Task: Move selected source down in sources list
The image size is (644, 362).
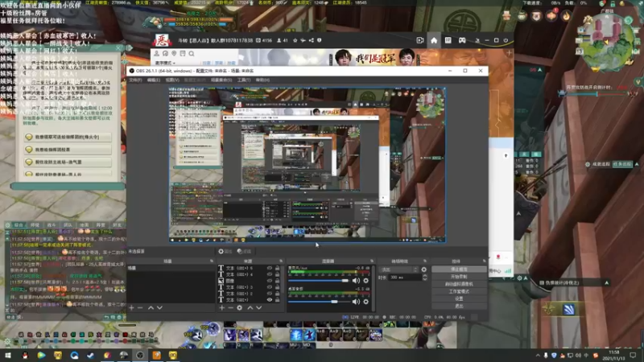Action: 258,308
